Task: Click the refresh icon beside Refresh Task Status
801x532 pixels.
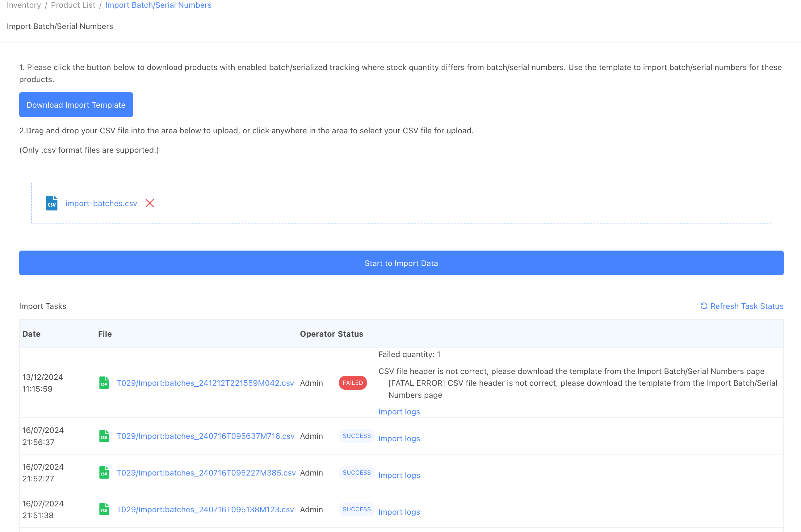Action: 704,306
